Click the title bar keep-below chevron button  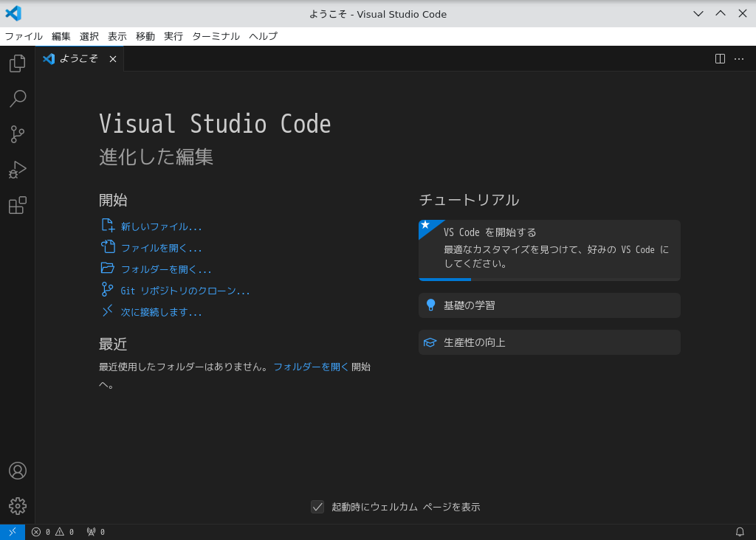pos(698,13)
